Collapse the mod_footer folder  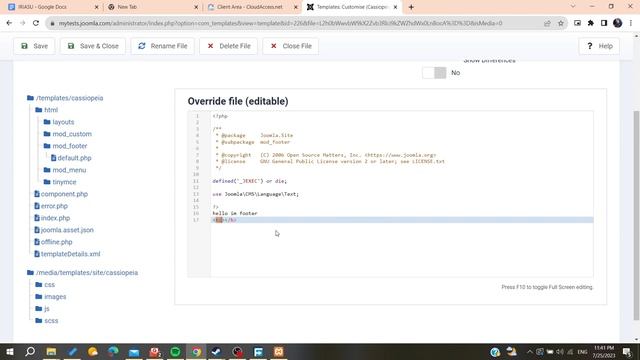click(x=65, y=146)
